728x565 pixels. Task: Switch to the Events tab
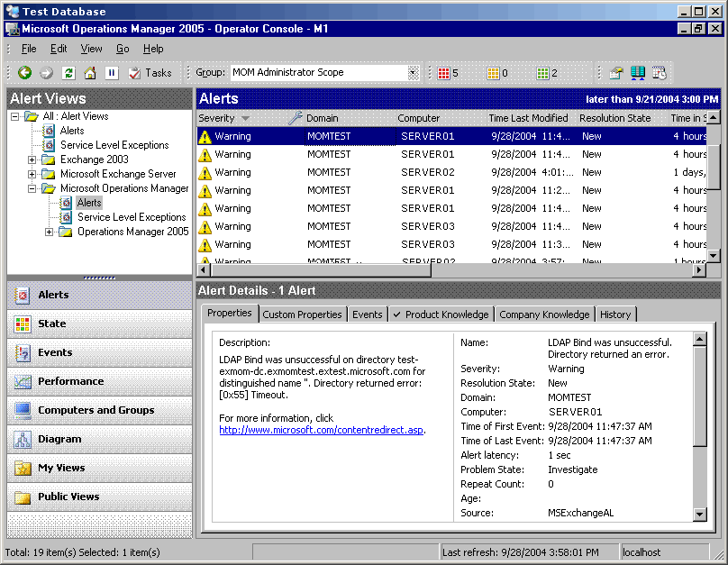pyautogui.click(x=367, y=314)
